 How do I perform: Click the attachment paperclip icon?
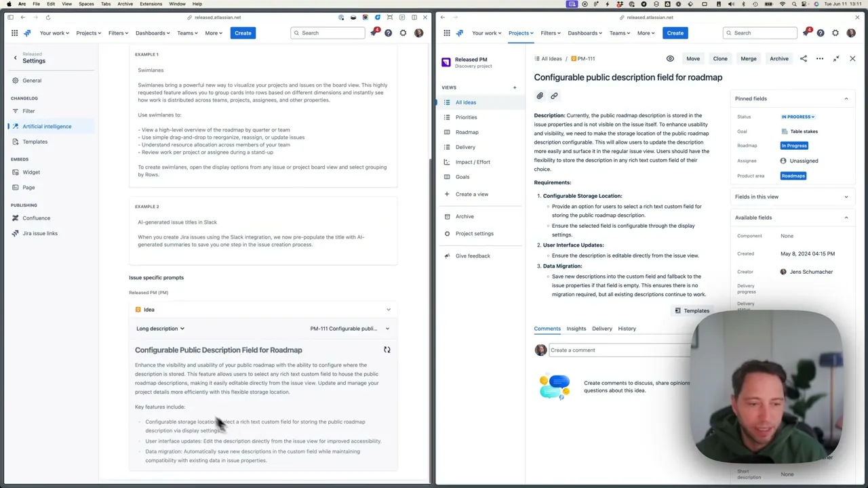[540, 96]
